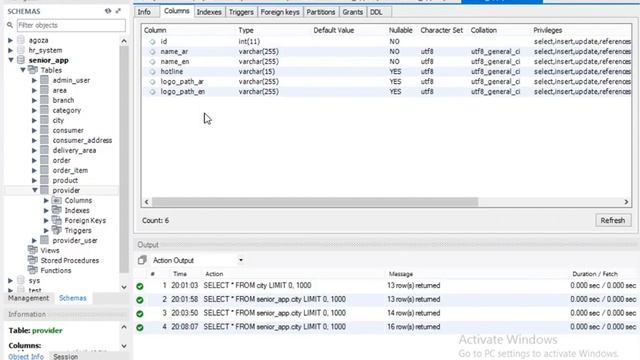Click the senior_app database icon
640x360 pixels.
21,60
